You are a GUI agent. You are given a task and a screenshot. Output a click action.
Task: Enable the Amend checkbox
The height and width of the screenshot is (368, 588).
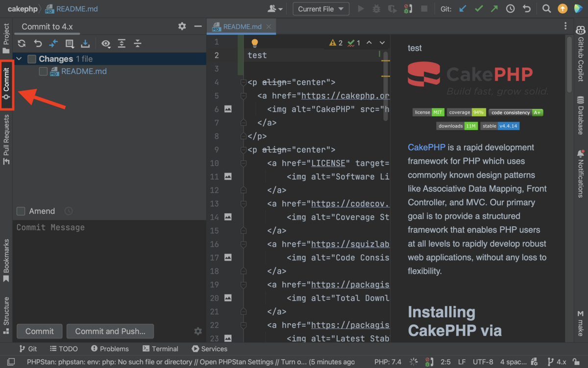21,211
